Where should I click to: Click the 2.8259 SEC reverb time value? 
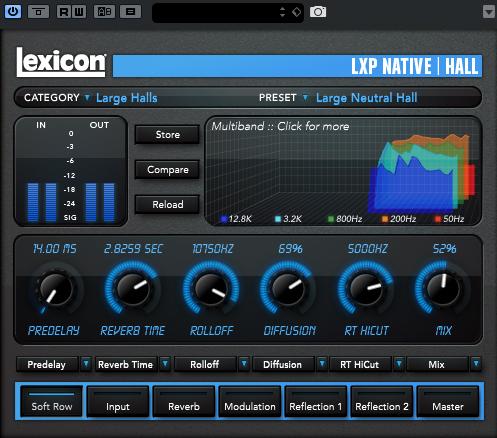click(x=133, y=249)
